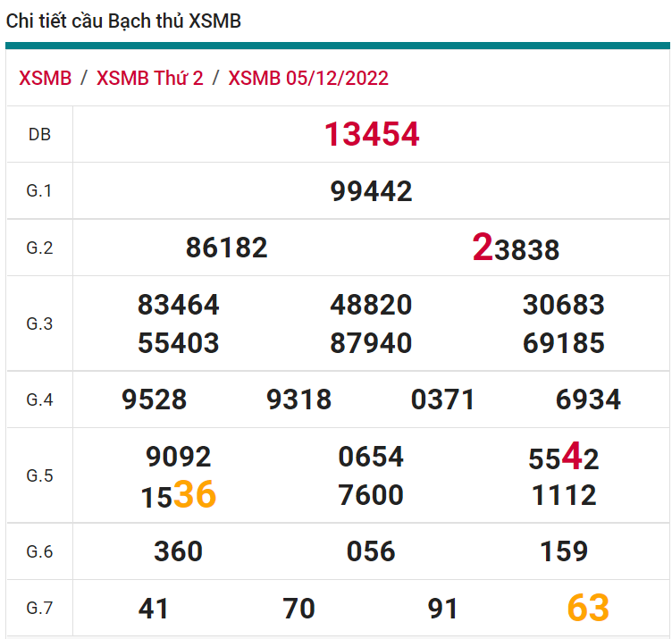Click the special prize number 13454

[371, 135]
